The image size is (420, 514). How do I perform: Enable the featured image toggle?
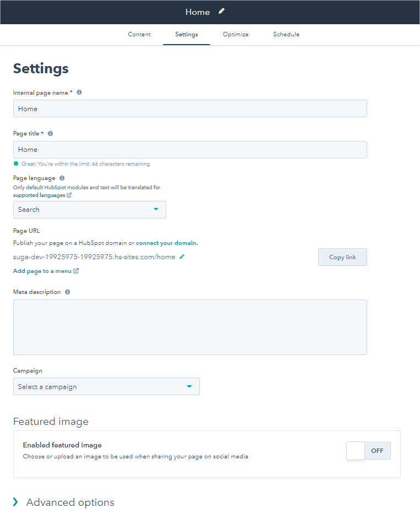(x=368, y=451)
